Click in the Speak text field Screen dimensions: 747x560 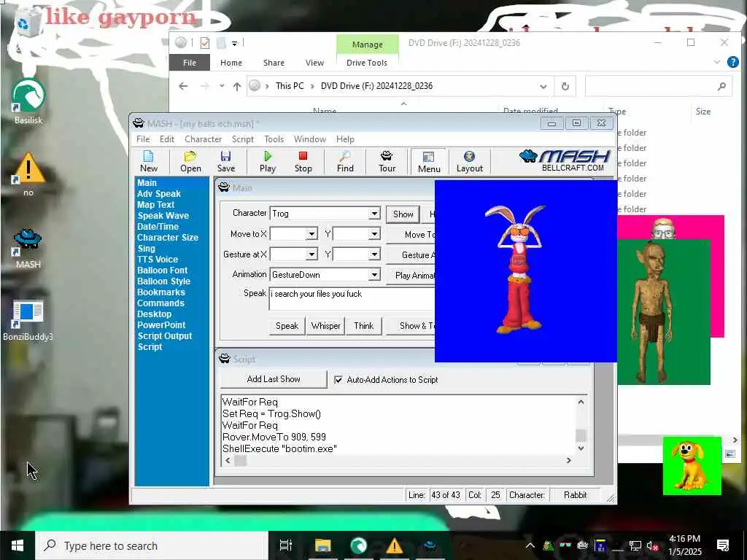tap(352, 299)
